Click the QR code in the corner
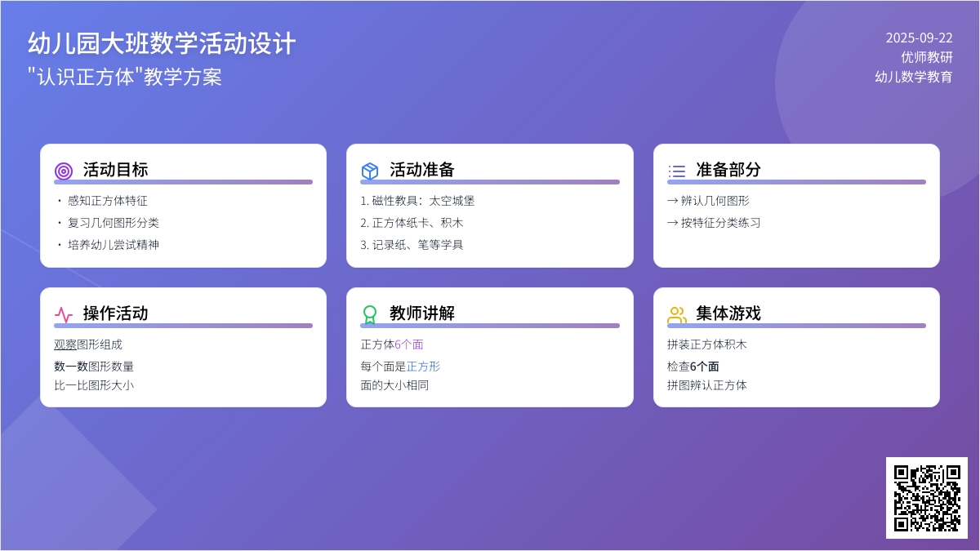 click(x=926, y=497)
